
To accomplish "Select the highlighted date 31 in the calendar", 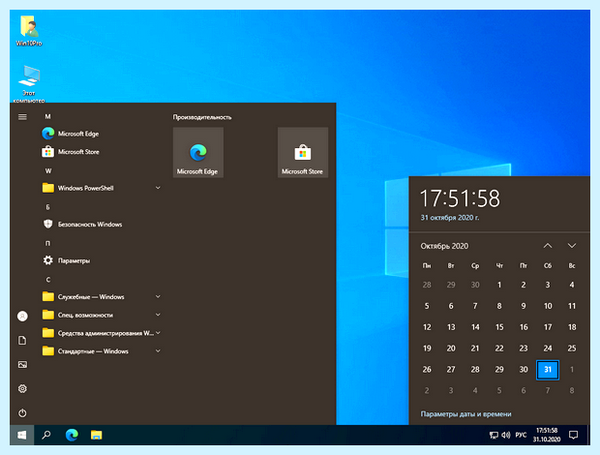I will [548, 370].
